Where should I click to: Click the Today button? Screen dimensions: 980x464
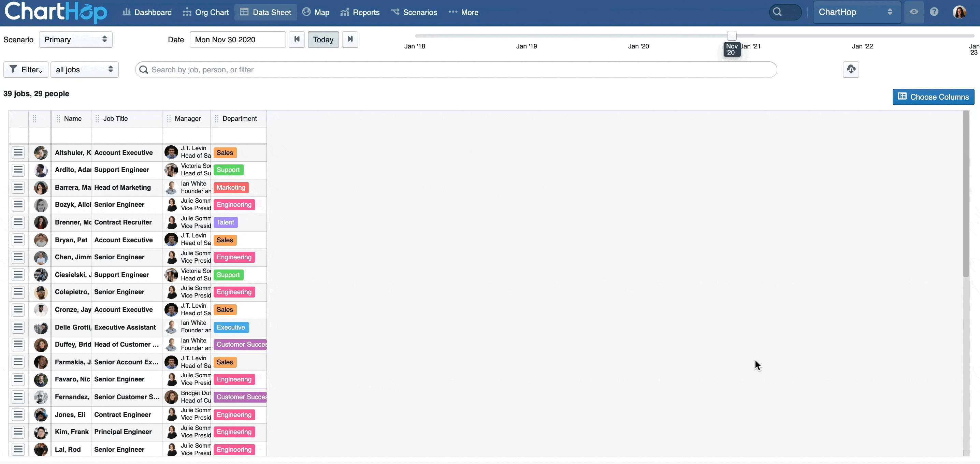click(323, 40)
